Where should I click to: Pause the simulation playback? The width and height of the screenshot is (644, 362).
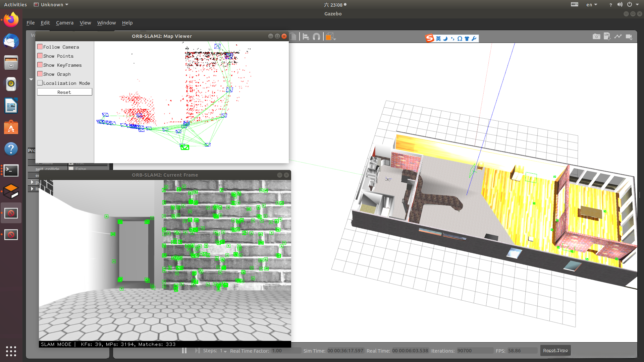tap(184, 351)
